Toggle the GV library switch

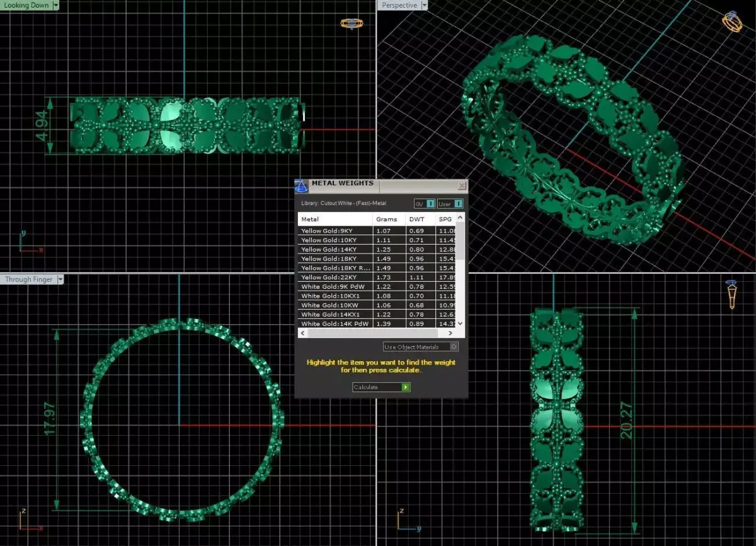(x=425, y=204)
